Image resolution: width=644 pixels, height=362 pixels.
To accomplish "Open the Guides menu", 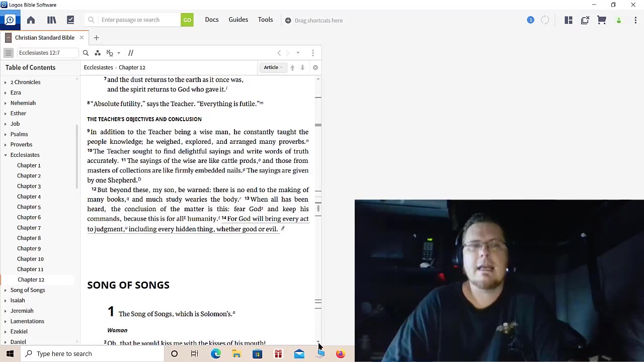I will pos(238,20).
